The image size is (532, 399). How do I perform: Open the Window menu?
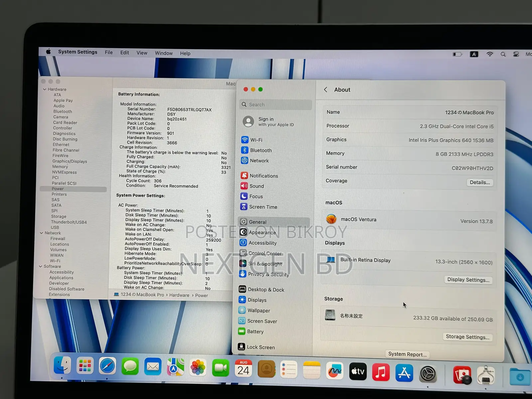click(x=164, y=53)
